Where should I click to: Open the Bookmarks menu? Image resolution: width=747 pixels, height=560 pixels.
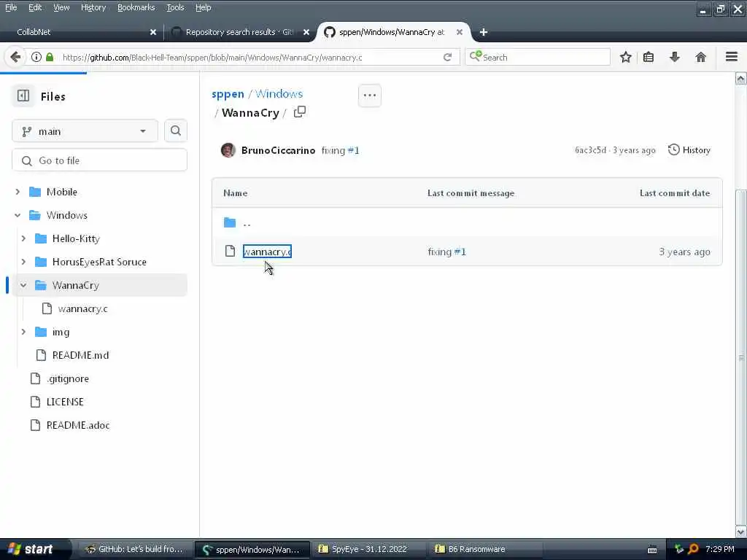click(x=136, y=7)
